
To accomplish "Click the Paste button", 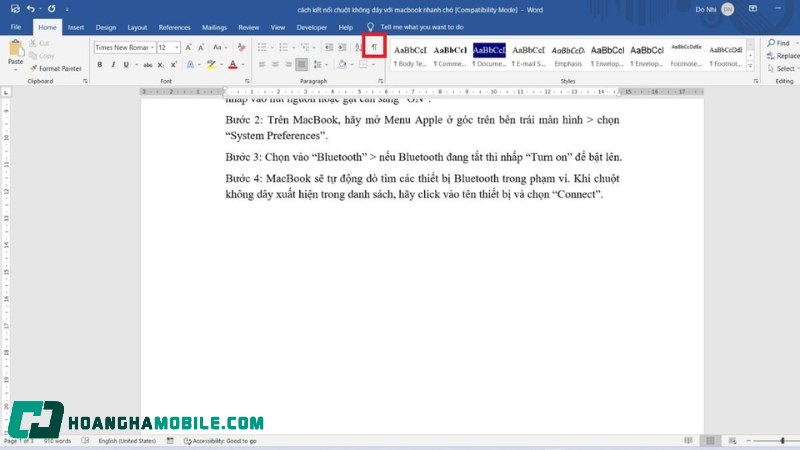I will tap(15, 55).
